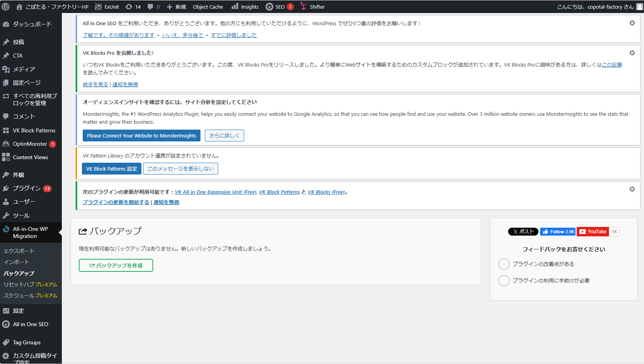Open Insights in the admin bar

[x=245, y=7]
